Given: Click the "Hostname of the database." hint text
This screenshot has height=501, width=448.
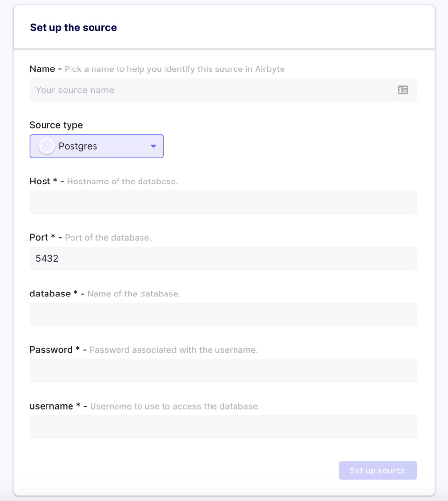Looking at the screenshot, I should 122,182.
